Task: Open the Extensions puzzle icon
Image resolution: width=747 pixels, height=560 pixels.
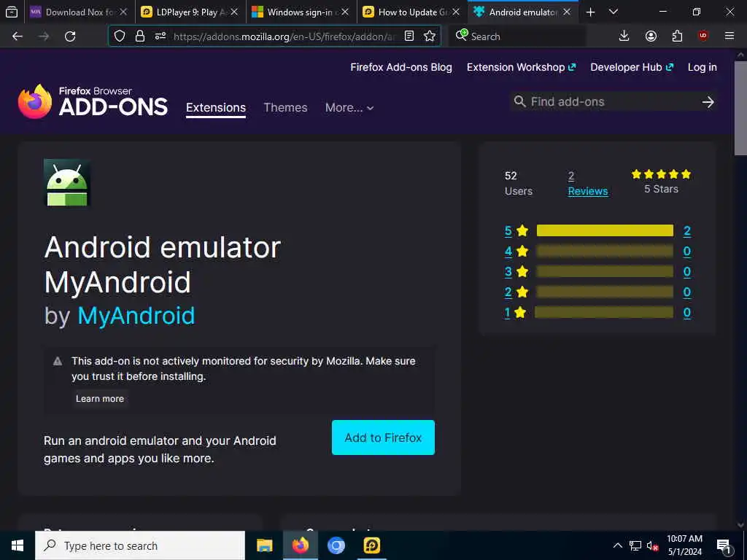Action: (x=677, y=36)
